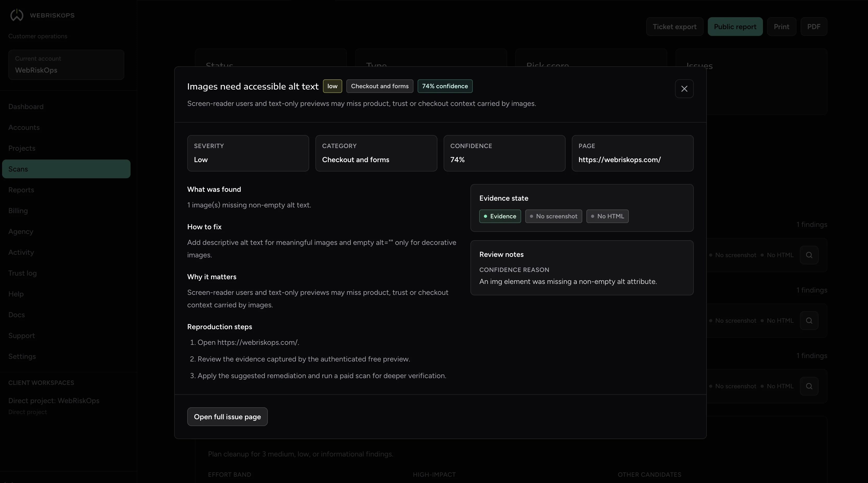Open Billing in sidebar

coord(66,211)
